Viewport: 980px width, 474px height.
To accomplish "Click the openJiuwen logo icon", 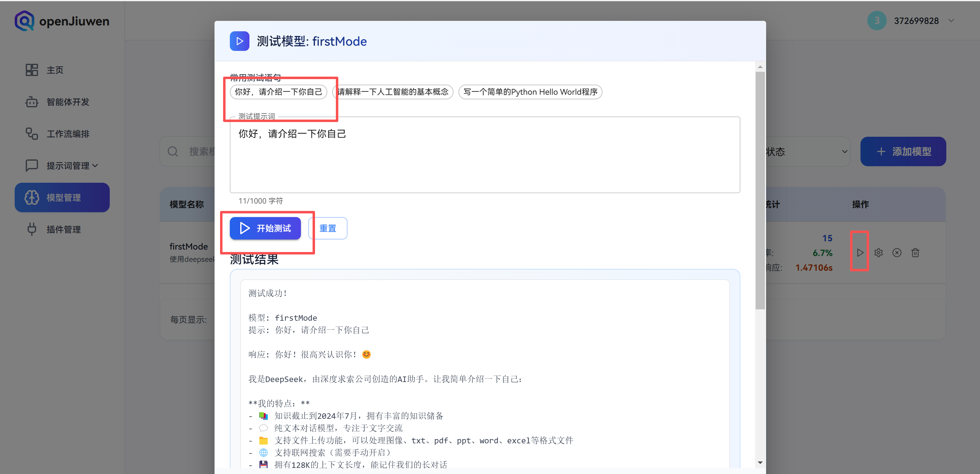I will [24, 21].
